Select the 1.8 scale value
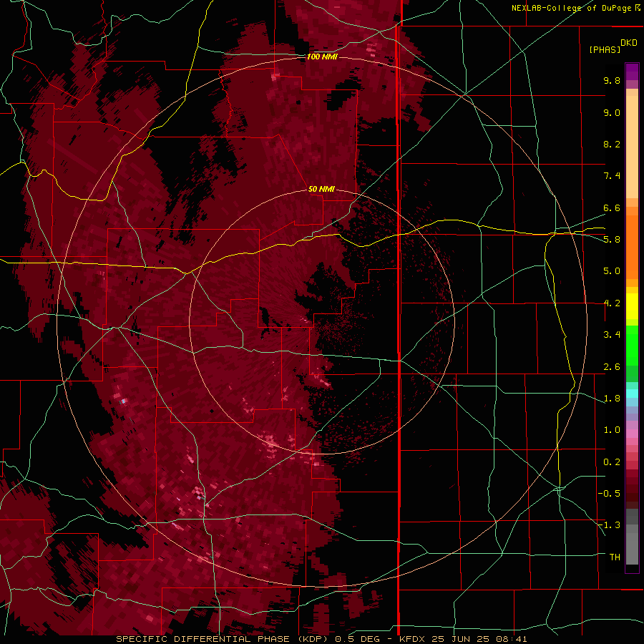644x644 pixels. [x=612, y=399]
